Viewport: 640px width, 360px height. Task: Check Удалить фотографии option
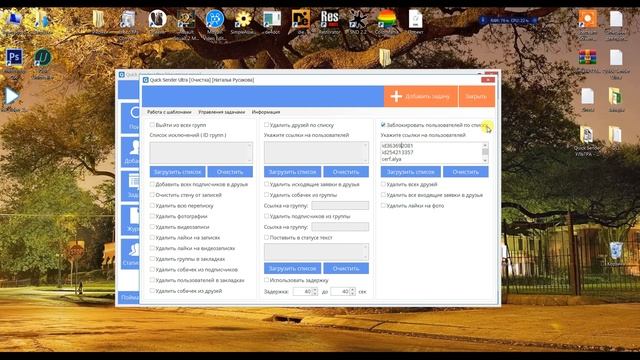[152, 216]
